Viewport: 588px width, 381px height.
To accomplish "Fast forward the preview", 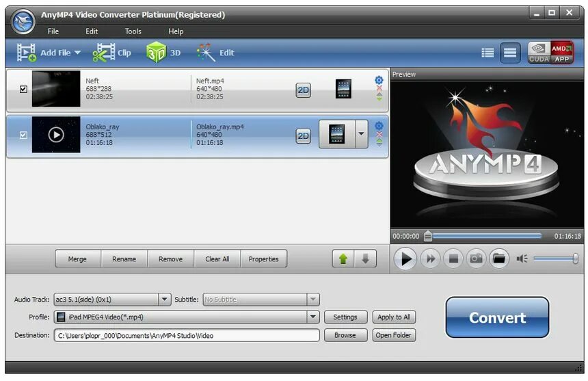I will tap(430, 259).
